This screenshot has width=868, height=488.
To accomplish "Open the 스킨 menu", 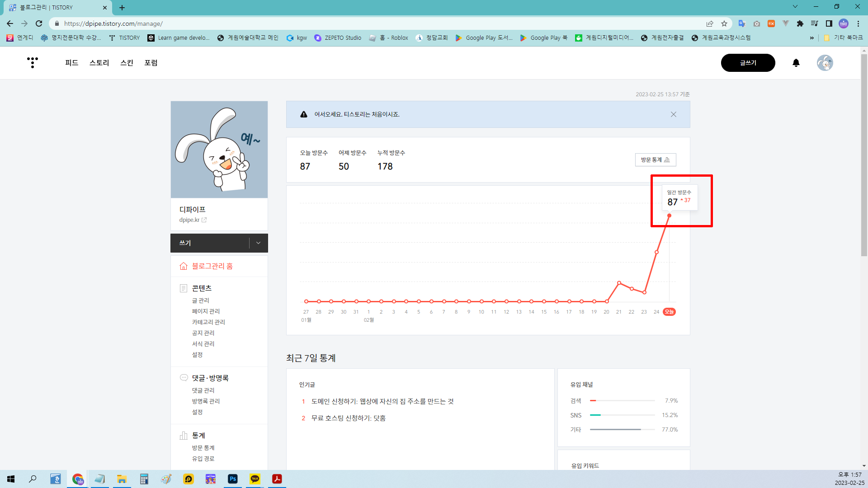I will (127, 63).
